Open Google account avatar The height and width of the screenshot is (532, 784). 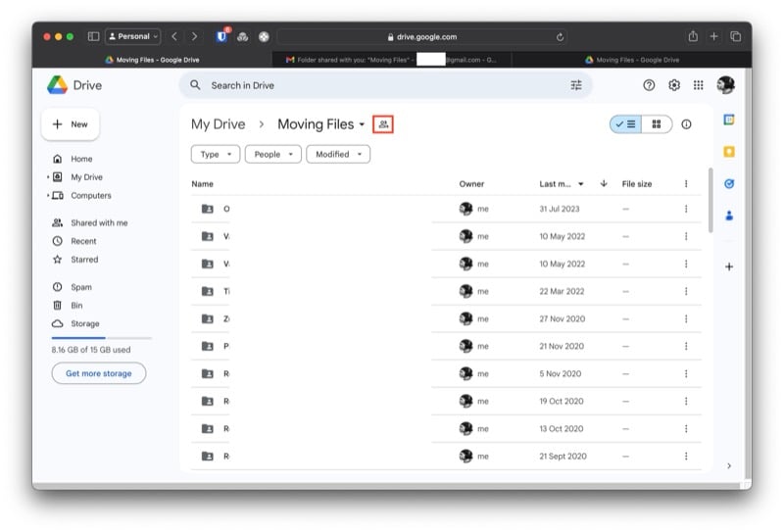725,85
